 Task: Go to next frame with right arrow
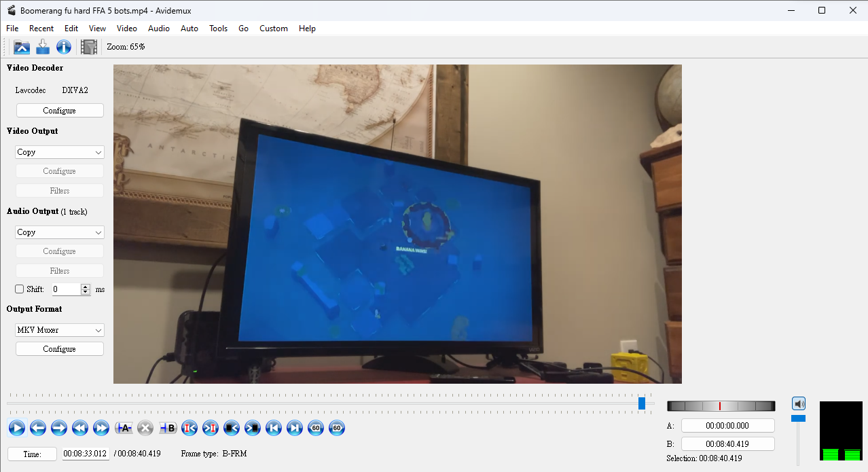59,428
